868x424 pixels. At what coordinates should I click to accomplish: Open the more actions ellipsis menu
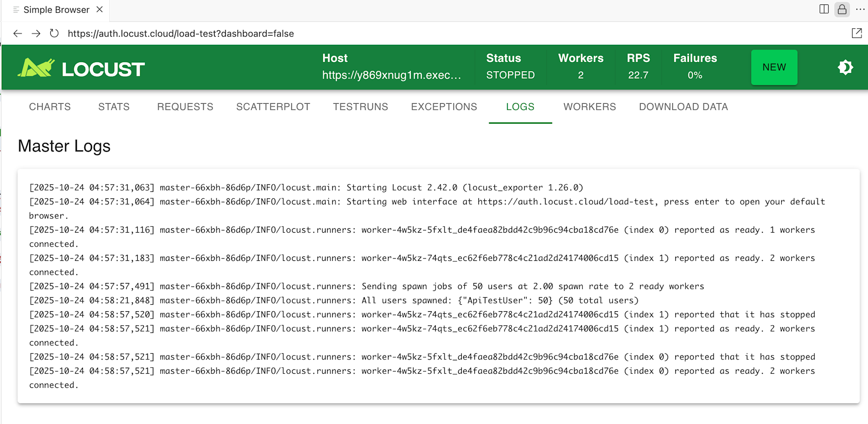tap(860, 9)
